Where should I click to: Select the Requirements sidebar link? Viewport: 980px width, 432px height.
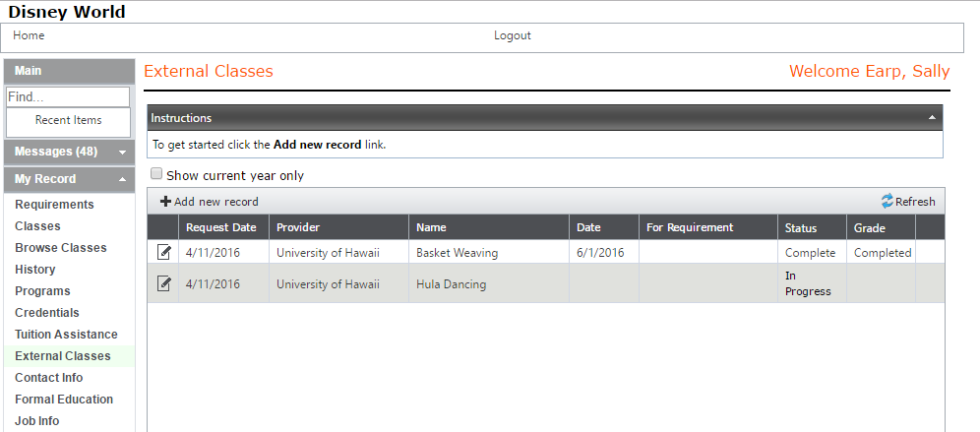click(54, 205)
